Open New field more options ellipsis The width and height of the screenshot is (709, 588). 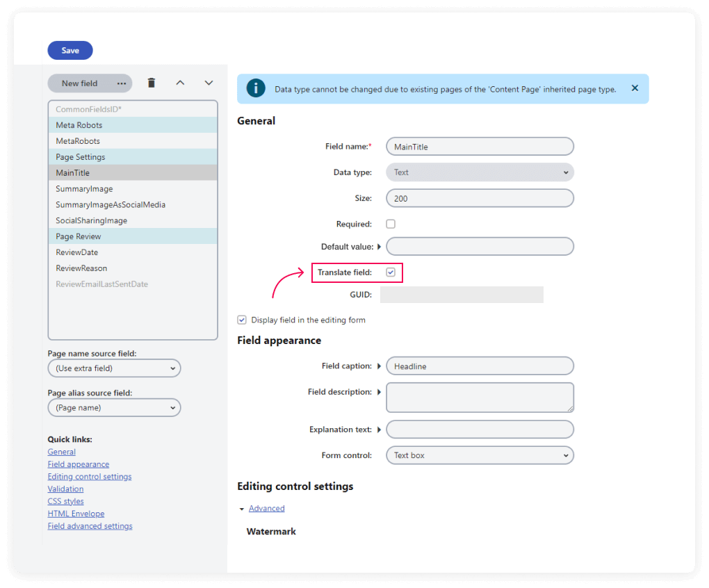[122, 83]
